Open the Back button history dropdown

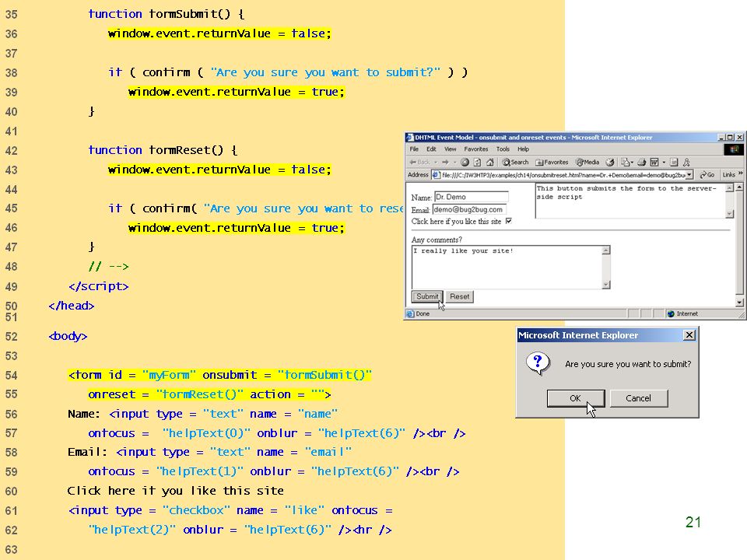(x=436, y=163)
